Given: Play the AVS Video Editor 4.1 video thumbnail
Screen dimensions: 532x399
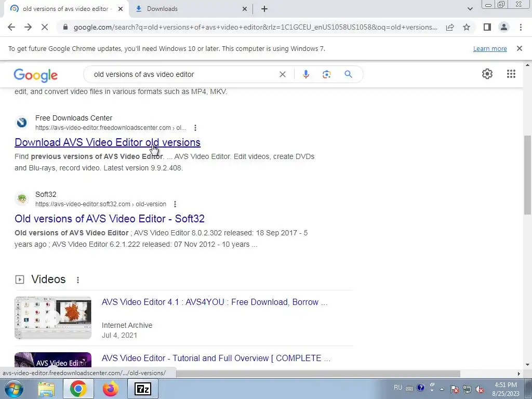Looking at the screenshot, I should (53, 318).
